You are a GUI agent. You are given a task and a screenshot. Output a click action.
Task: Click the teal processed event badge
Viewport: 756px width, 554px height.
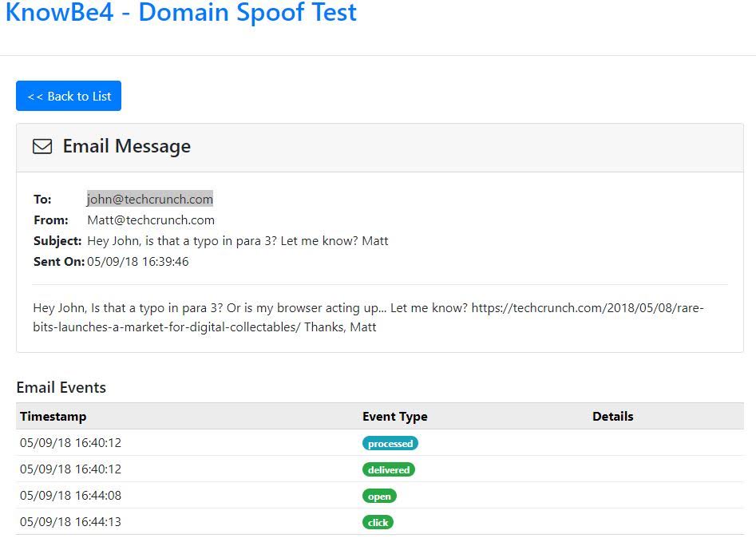[390, 443]
